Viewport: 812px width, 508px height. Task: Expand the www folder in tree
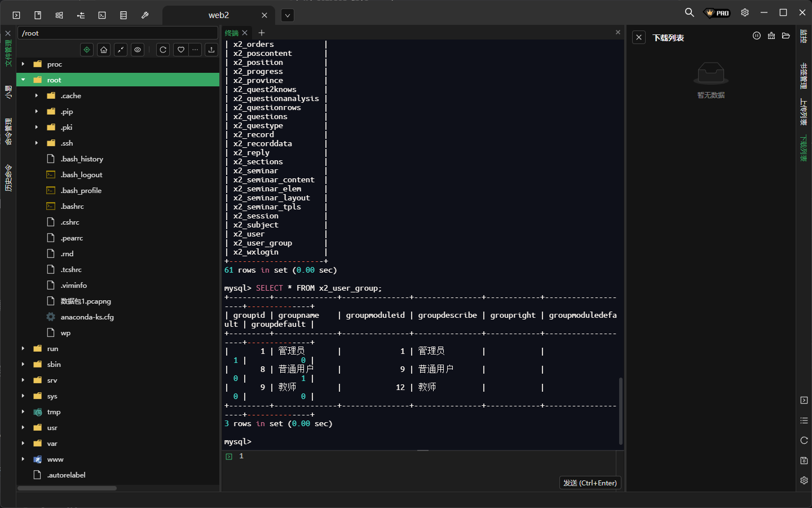pyautogui.click(x=23, y=459)
